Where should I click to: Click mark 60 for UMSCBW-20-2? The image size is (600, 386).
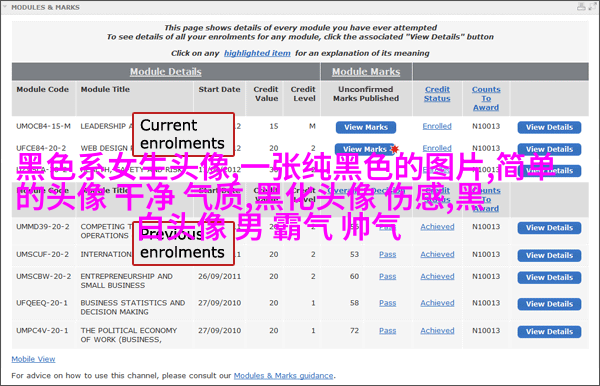354,276
